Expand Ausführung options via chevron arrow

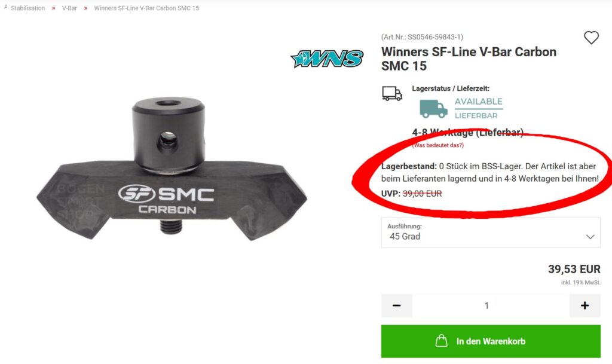tap(590, 237)
